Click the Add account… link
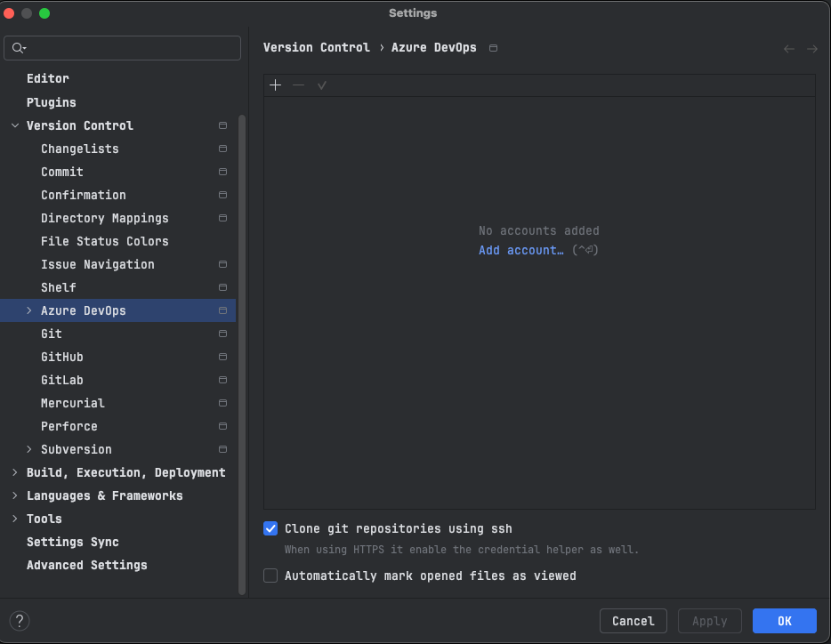831x644 pixels. pos(521,250)
